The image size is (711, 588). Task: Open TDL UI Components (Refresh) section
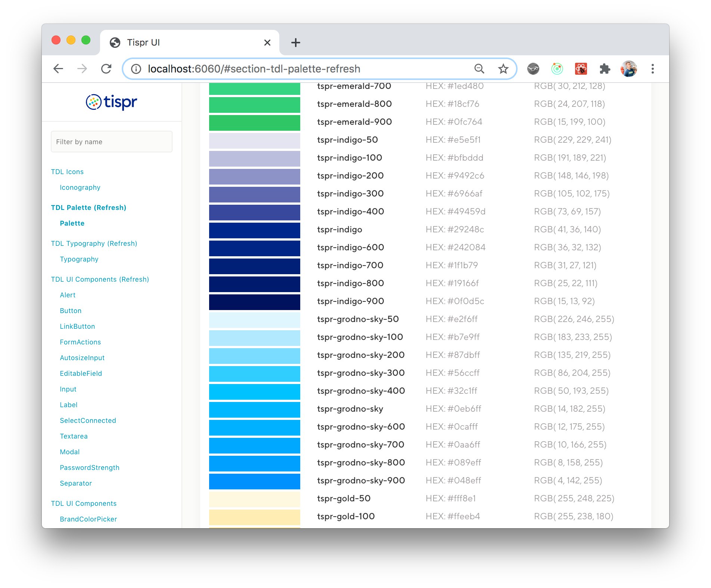pos(100,279)
